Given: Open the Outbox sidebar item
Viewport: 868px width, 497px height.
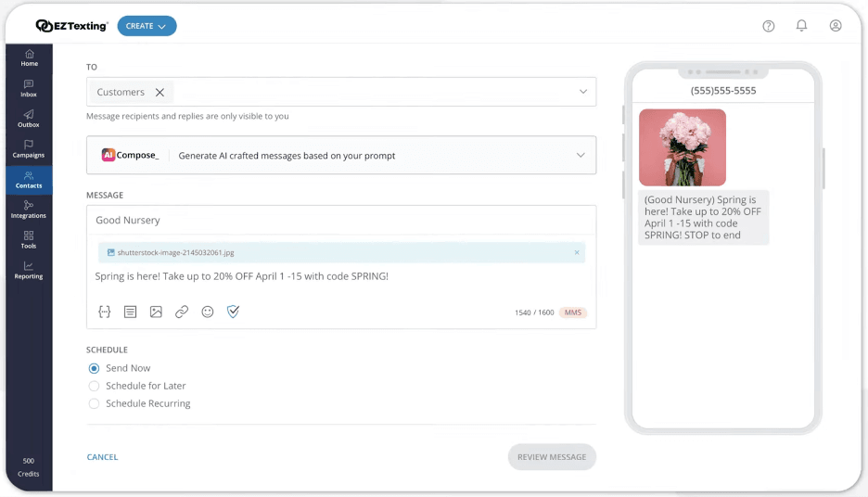Looking at the screenshot, I should 29,119.
